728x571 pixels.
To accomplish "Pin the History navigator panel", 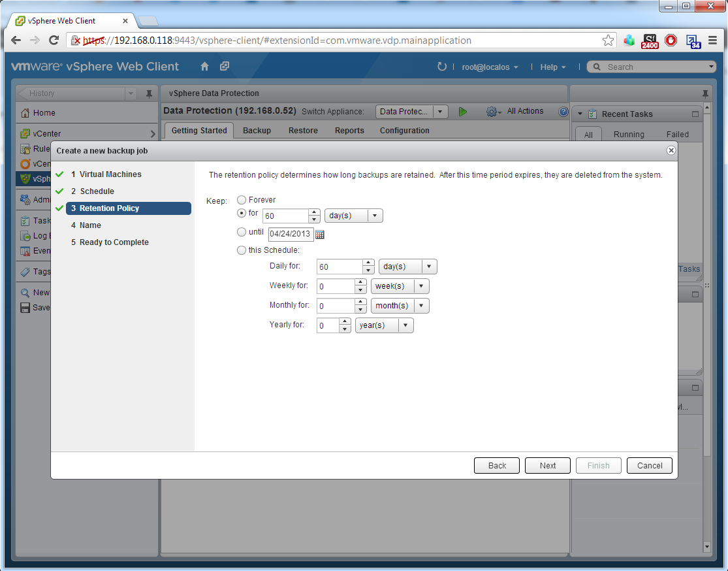I will click(149, 94).
